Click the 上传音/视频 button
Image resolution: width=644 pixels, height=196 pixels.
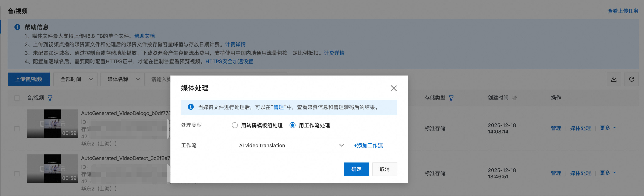(28, 79)
